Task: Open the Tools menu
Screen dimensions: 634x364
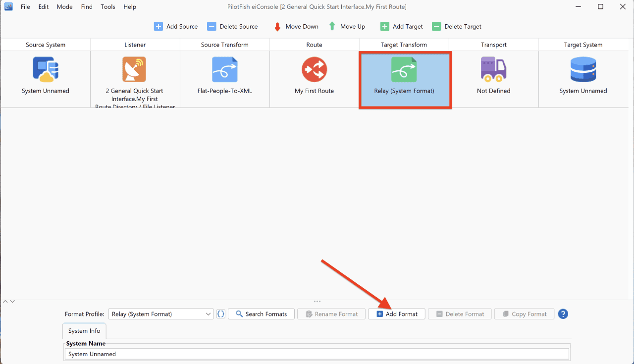Action: click(108, 7)
